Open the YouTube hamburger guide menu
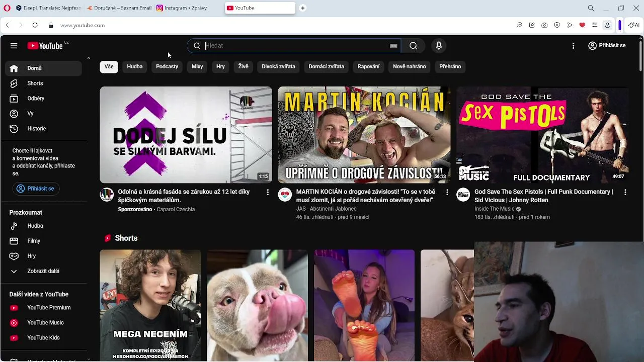The height and width of the screenshot is (362, 644). [x=14, y=46]
